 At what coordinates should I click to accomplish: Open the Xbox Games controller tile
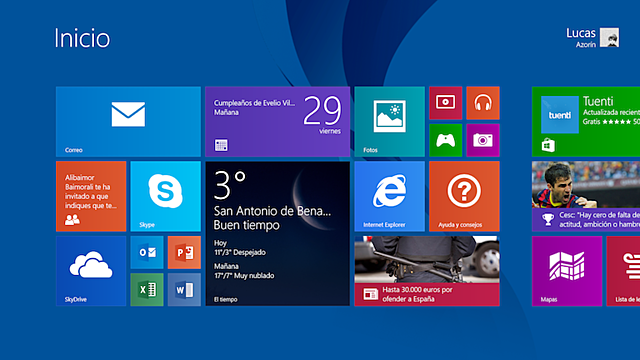pyautogui.click(x=445, y=140)
